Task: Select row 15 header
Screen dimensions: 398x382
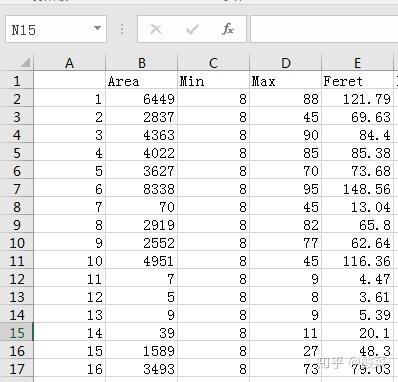Action: click(17, 333)
